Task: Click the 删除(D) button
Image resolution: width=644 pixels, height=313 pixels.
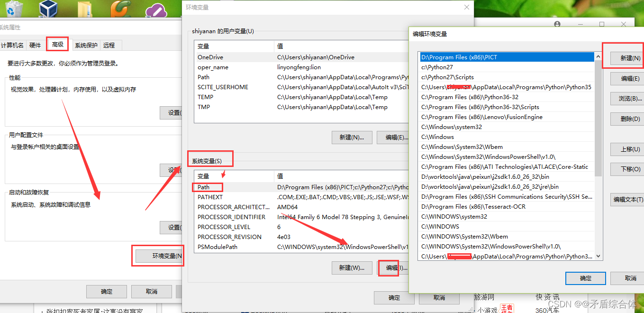Action: tap(627, 119)
